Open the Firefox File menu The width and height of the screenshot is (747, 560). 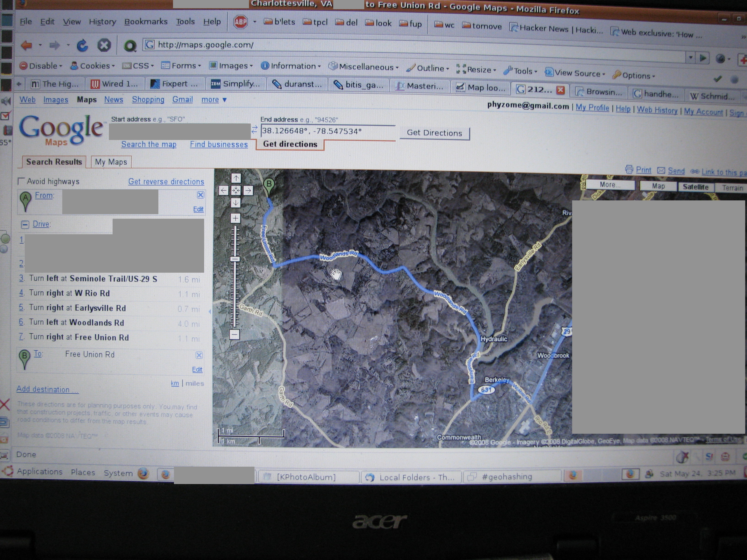(26, 22)
